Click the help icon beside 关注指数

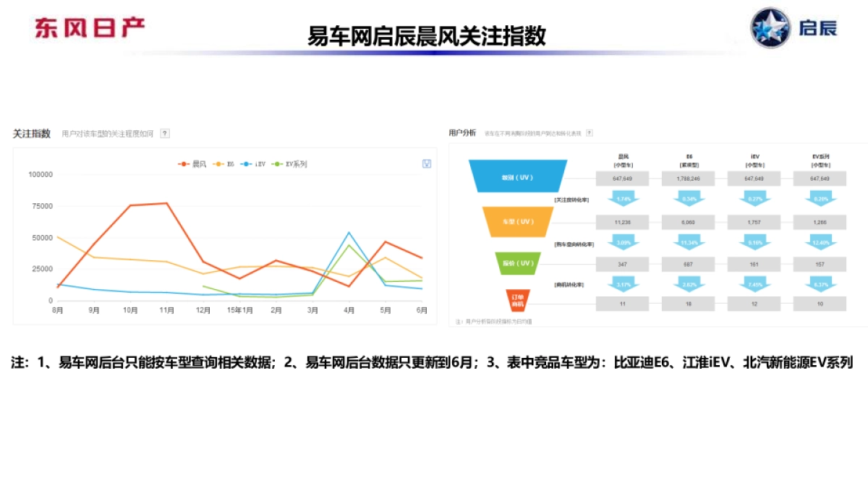[x=164, y=134]
